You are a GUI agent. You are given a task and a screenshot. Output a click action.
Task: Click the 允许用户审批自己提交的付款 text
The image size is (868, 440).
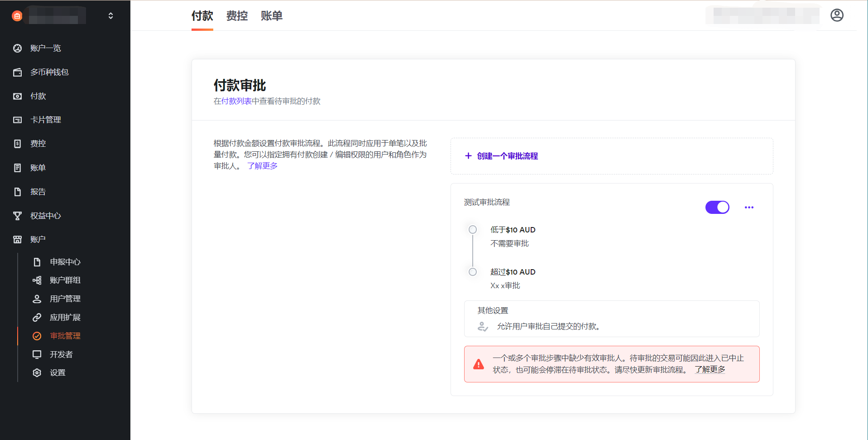[x=549, y=326]
